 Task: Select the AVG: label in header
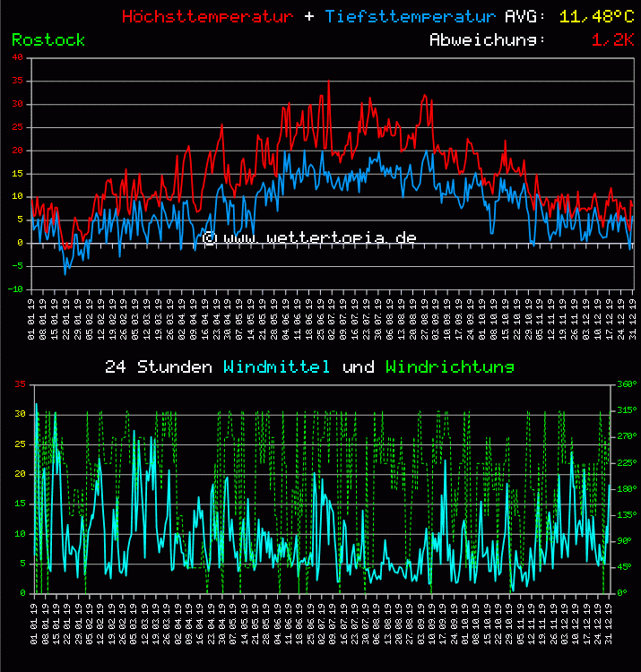pyautogui.click(x=525, y=17)
